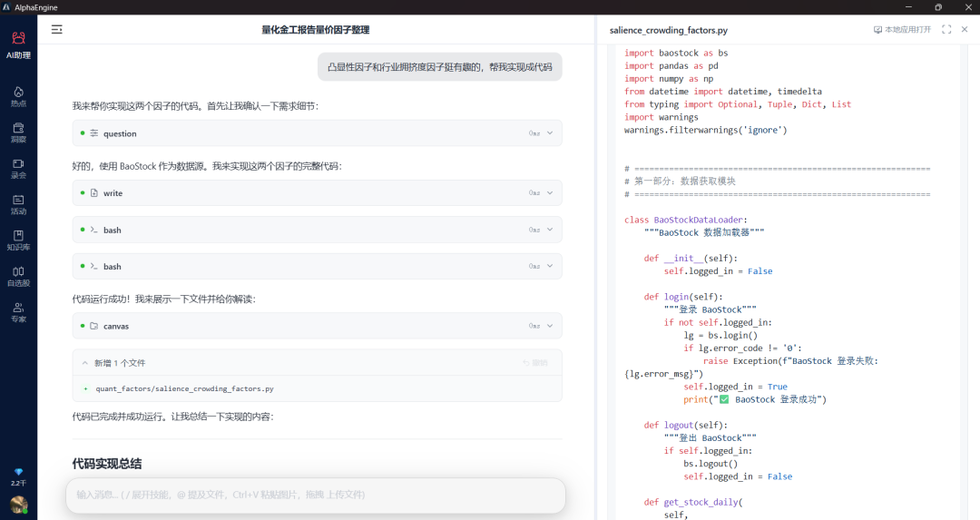Click the 'import baostock as bs' code line

[x=676, y=54]
